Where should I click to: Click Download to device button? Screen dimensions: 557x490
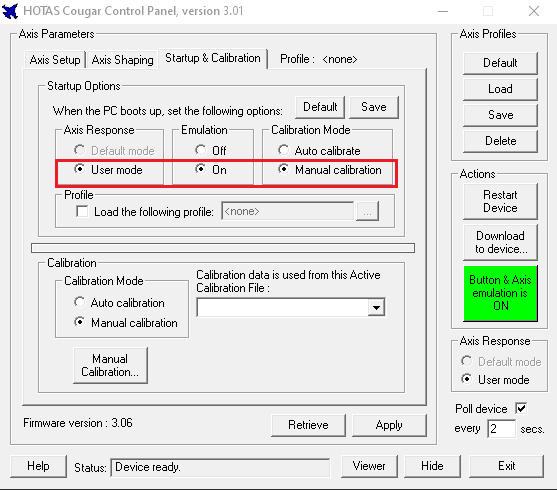[500, 242]
